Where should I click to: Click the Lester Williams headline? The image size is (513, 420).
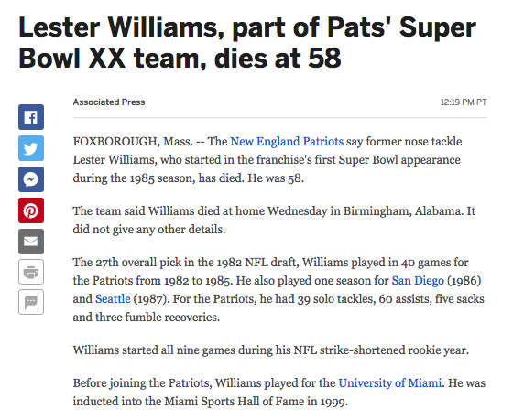247,43
